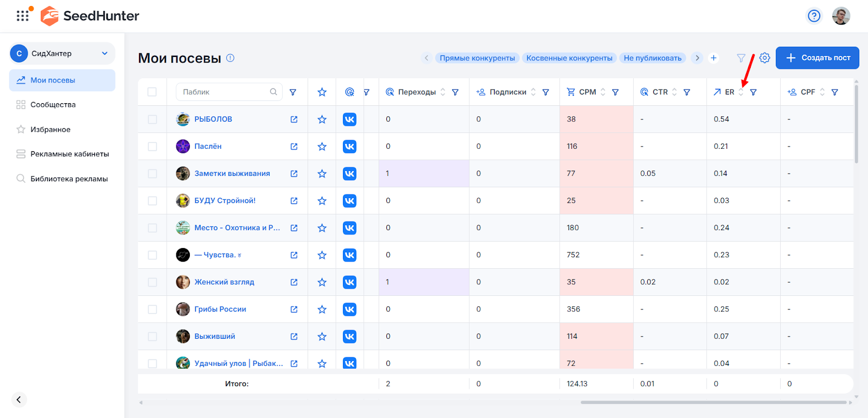Screen dimensions: 868x418
Task: Click the Создать пост button
Action: coord(817,58)
